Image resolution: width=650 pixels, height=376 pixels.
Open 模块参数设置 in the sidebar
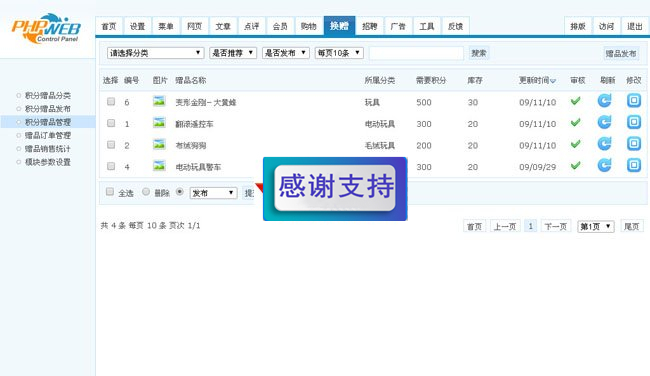(48, 162)
